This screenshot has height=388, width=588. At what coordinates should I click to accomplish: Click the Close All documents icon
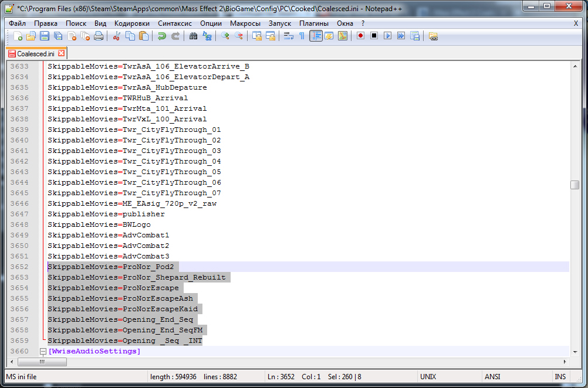coord(85,36)
